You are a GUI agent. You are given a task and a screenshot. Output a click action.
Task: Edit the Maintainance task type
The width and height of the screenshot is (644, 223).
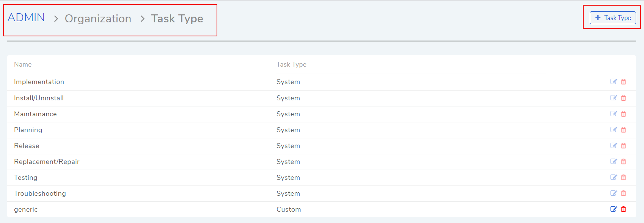[614, 114]
